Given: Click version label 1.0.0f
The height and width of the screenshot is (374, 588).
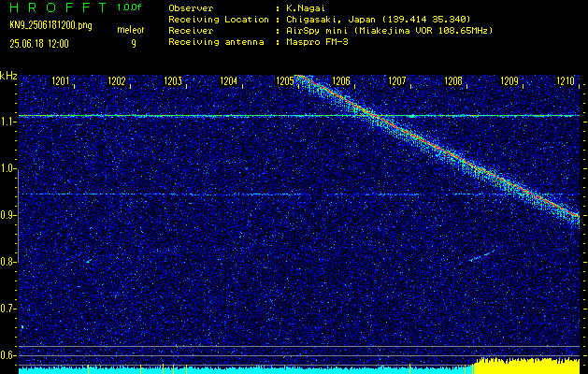Looking at the screenshot, I should click(129, 7).
